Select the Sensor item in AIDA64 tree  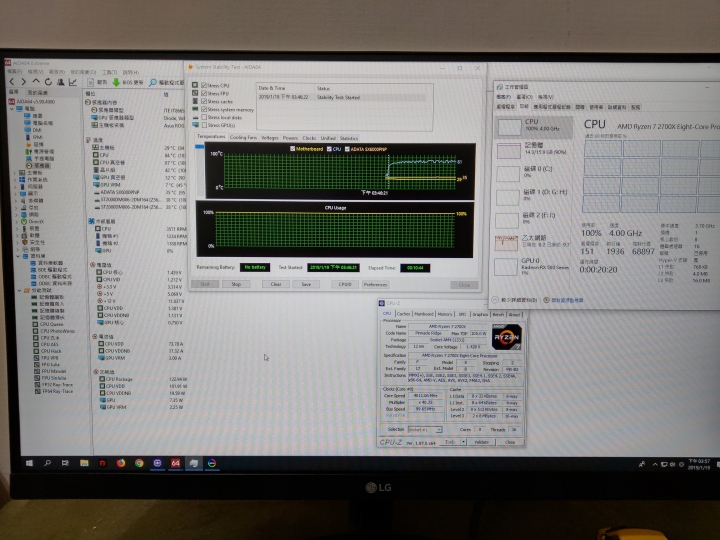[x=38, y=165]
